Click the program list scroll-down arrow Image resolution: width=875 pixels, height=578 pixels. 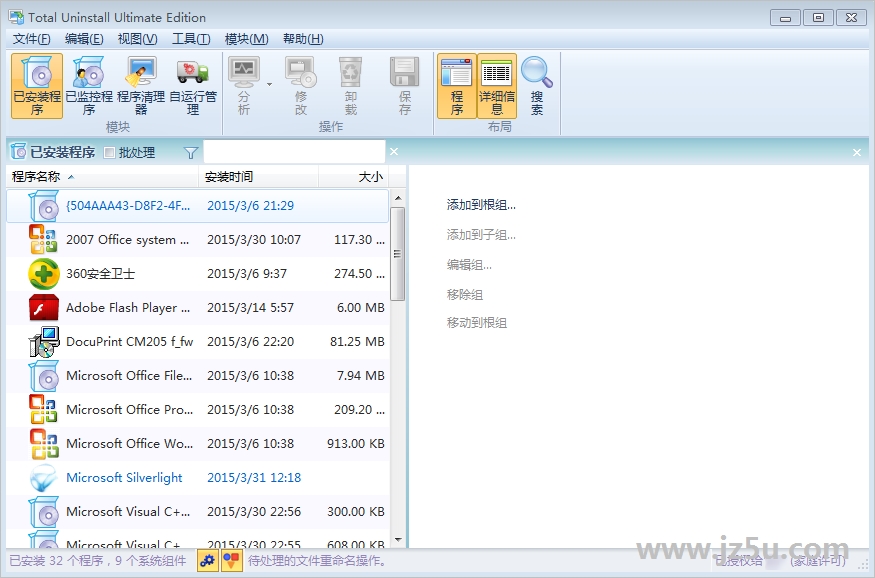click(x=398, y=540)
